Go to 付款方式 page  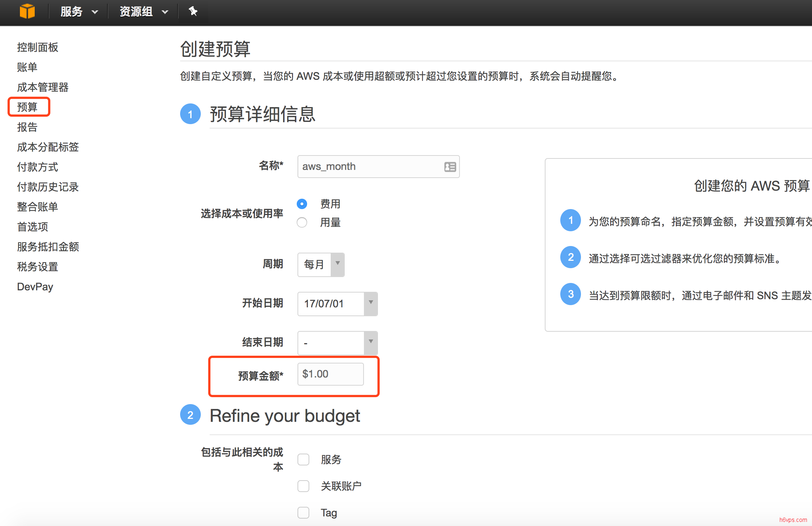point(38,167)
